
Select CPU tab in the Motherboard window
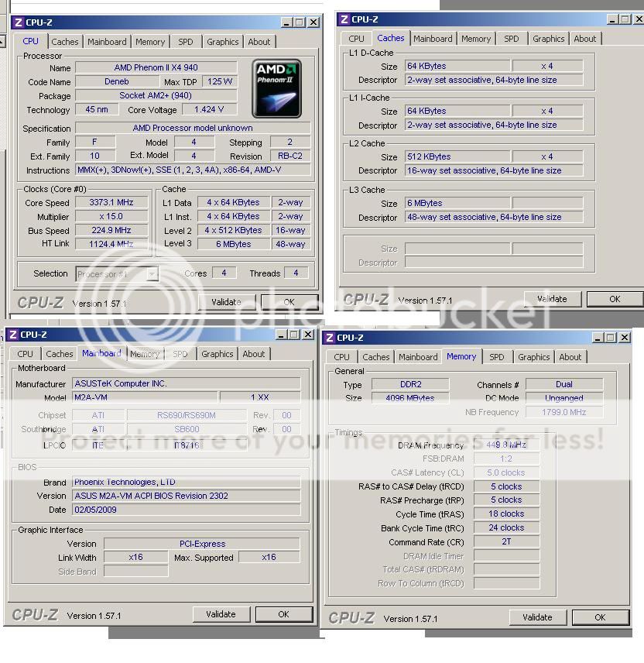pyautogui.click(x=25, y=354)
